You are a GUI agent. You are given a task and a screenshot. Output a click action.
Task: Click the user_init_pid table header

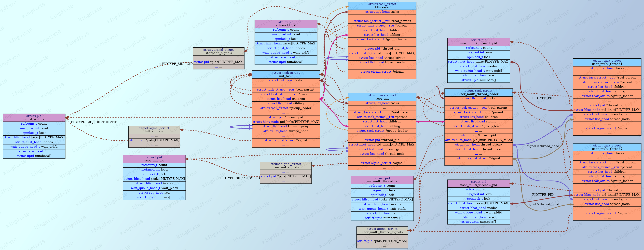[154, 159]
